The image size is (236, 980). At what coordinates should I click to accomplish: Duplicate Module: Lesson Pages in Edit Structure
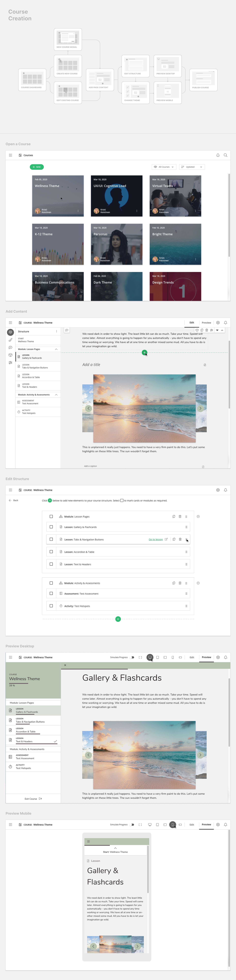pos(174,517)
